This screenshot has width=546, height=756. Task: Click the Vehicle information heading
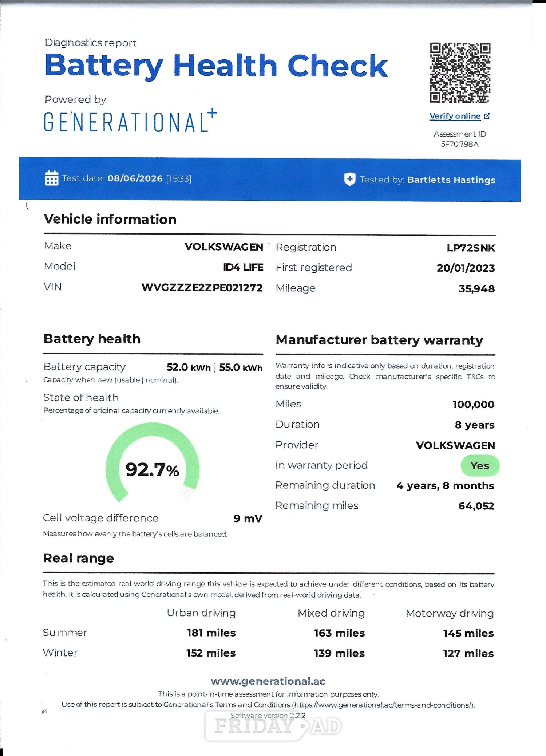coord(110,220)
